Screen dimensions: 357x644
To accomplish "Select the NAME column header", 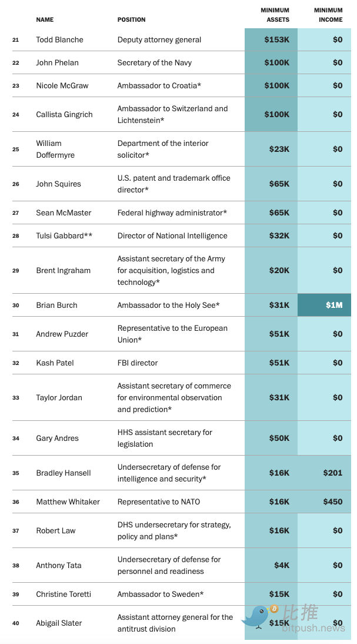I will point(45,19).
